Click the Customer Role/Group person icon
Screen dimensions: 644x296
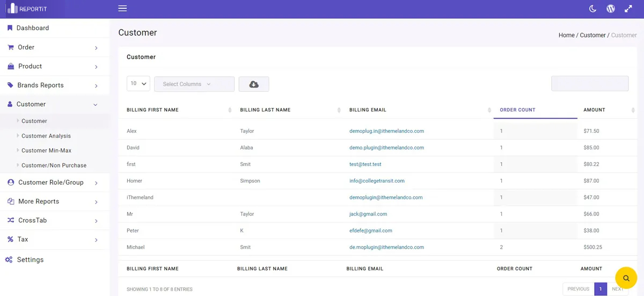pos(11,183)
